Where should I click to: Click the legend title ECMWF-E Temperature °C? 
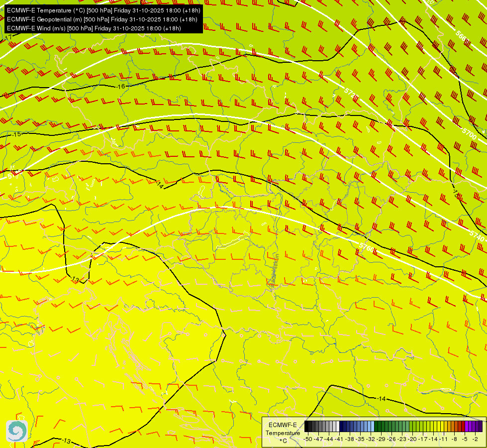point(283,433)
